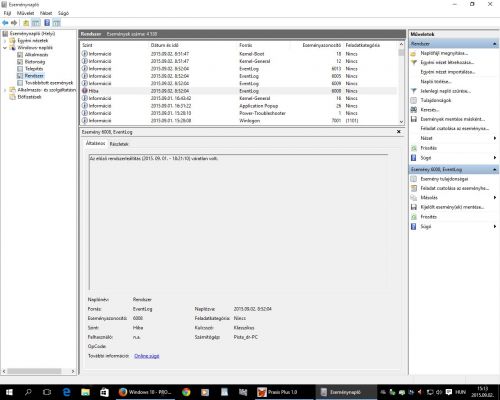Select the Kernel-Boot event row
This screenshot has height=400, width=500.
click(x=239, y=54)
